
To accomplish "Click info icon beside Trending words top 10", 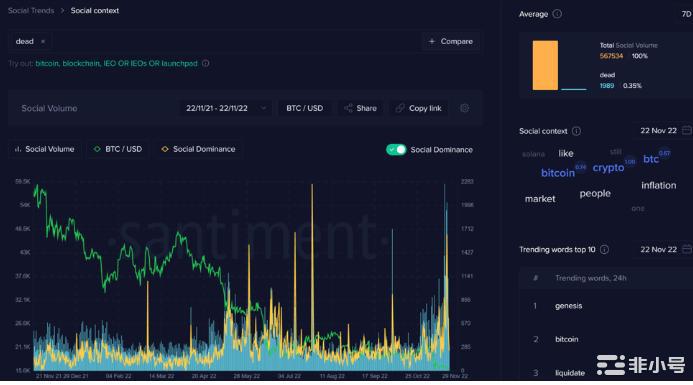I will [604, 250].
